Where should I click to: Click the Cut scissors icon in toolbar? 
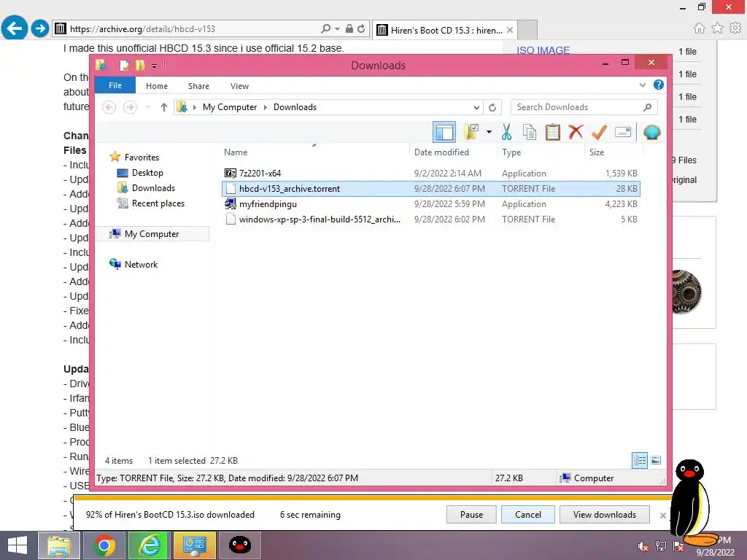point(506,132)
